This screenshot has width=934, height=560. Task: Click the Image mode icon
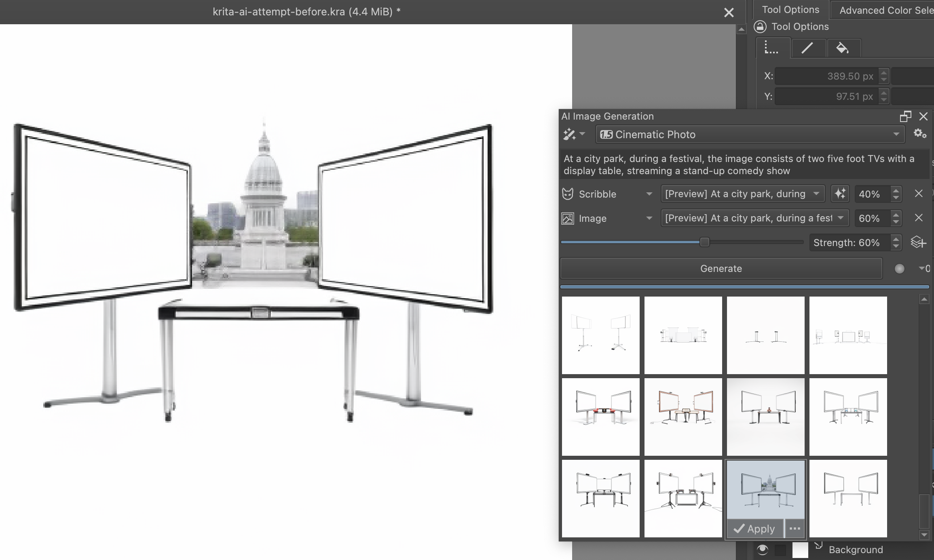568,218
